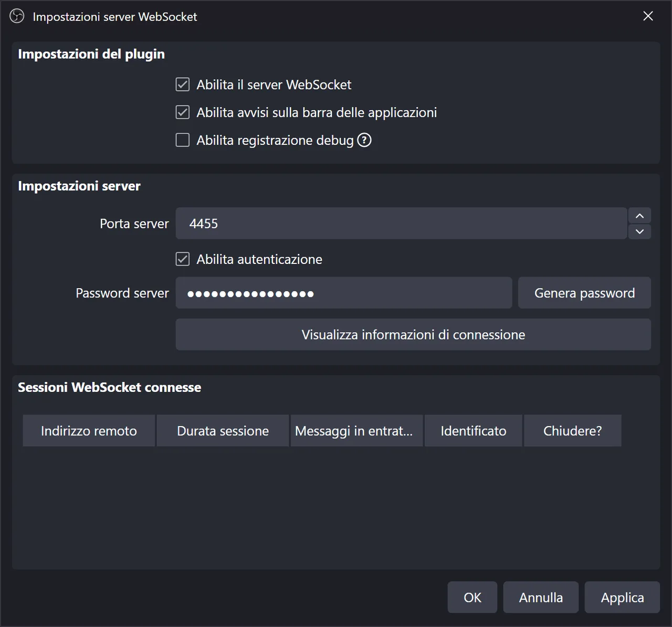The height and width of the screenshot is (627, 672).
Task: Click the OBS logo in title bar
Action: (x=17, y=16)
